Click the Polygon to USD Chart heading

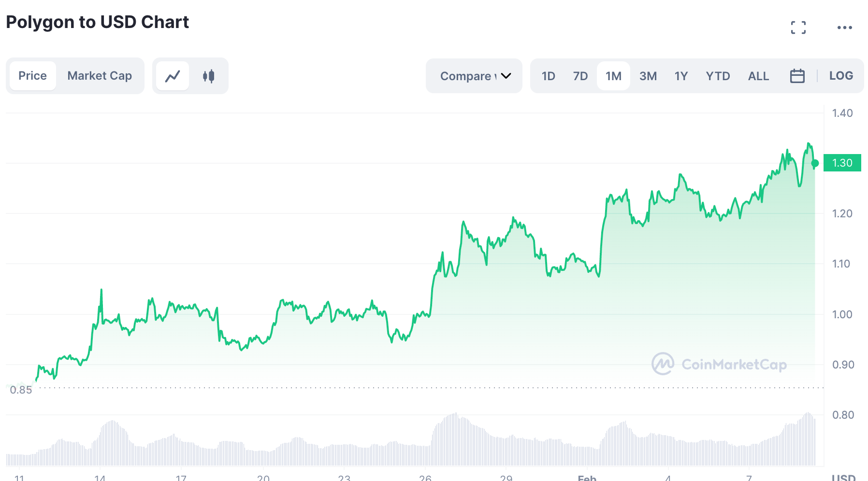pyautogui.click(x=97, y=22)
